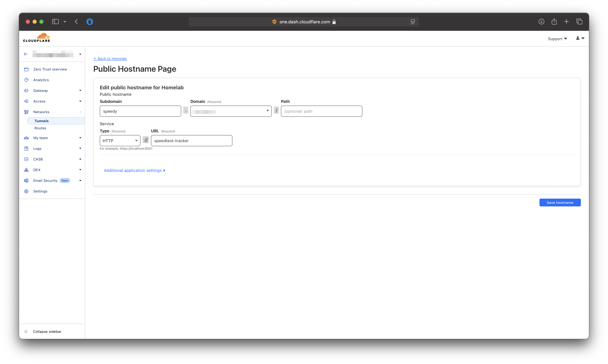Click the Safari tab overview icon
608x364 pixels.
579,22
